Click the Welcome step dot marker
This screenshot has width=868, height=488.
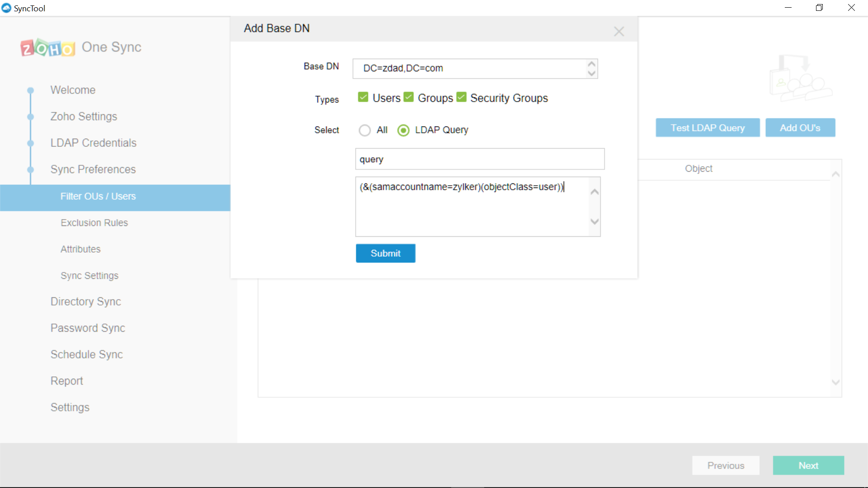pyautogui.click(x=31, y=90)
